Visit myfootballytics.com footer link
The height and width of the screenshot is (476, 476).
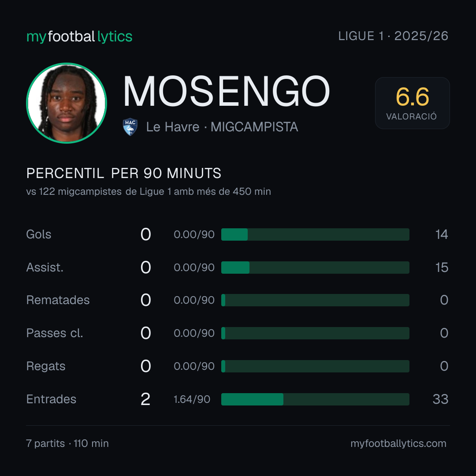(398, 443)
